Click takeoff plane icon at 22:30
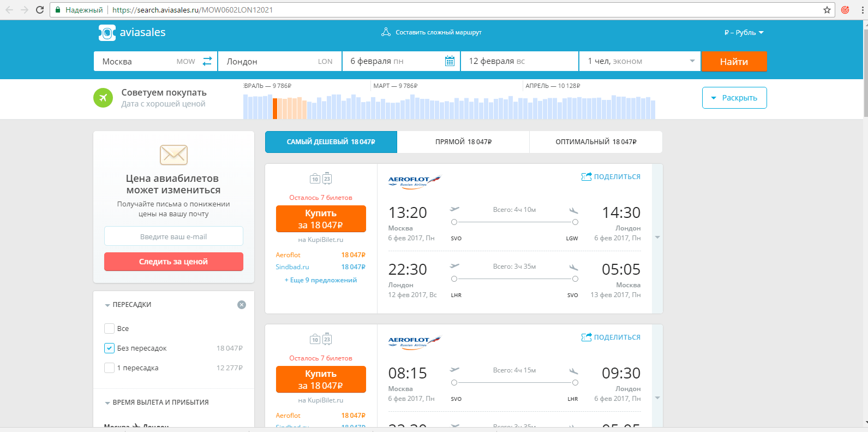 pyautogui.click(x=454, y=266)
